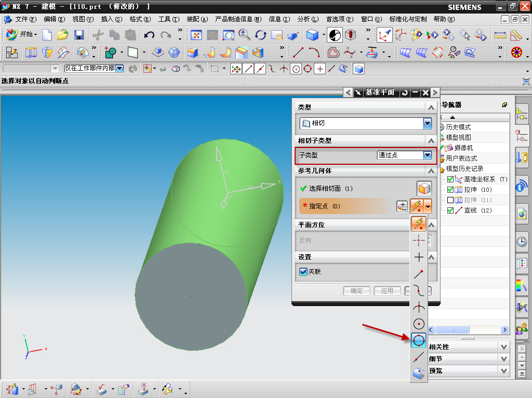Open the Point Dialog button
This screenshot has height=398, width=532.
tap(402, 206)
